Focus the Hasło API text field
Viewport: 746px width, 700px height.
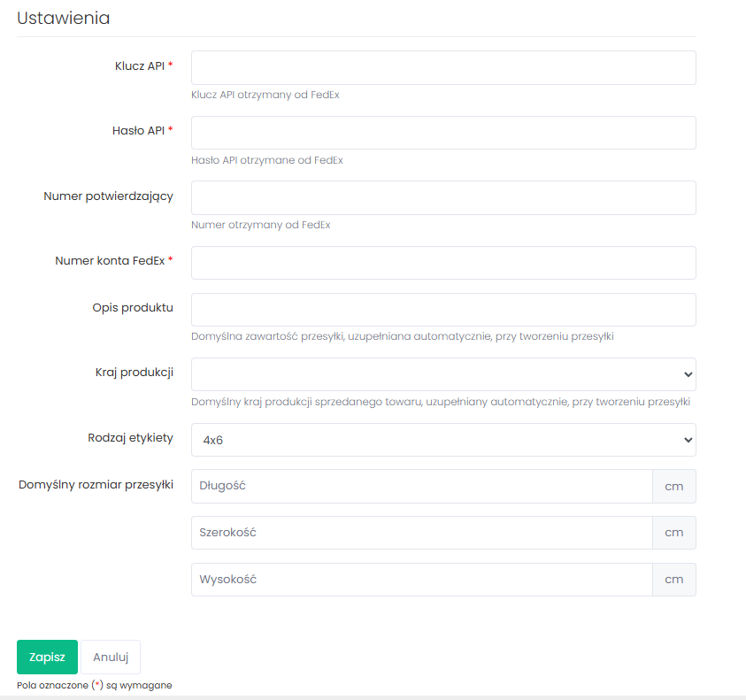click(x=442, y=133)
